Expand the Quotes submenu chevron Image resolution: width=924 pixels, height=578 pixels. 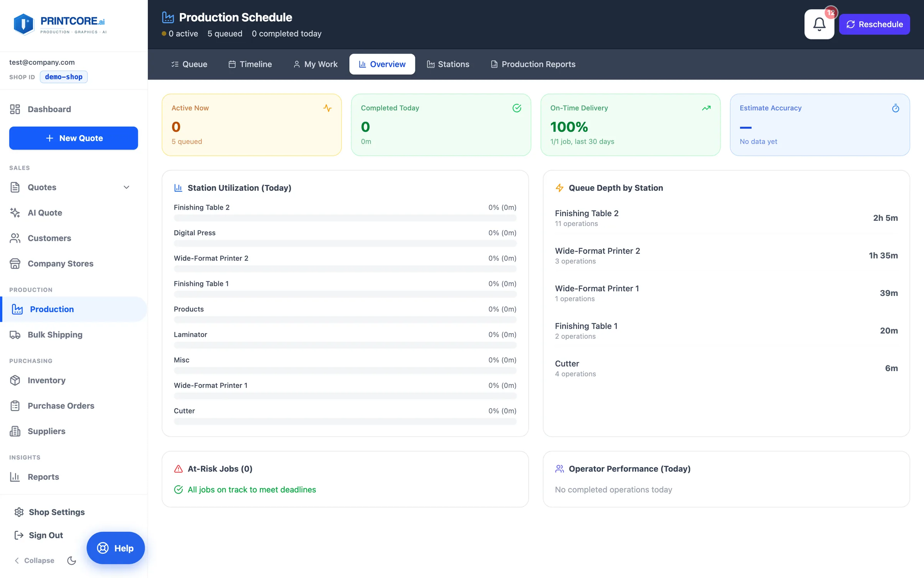[x=126, y=187]
